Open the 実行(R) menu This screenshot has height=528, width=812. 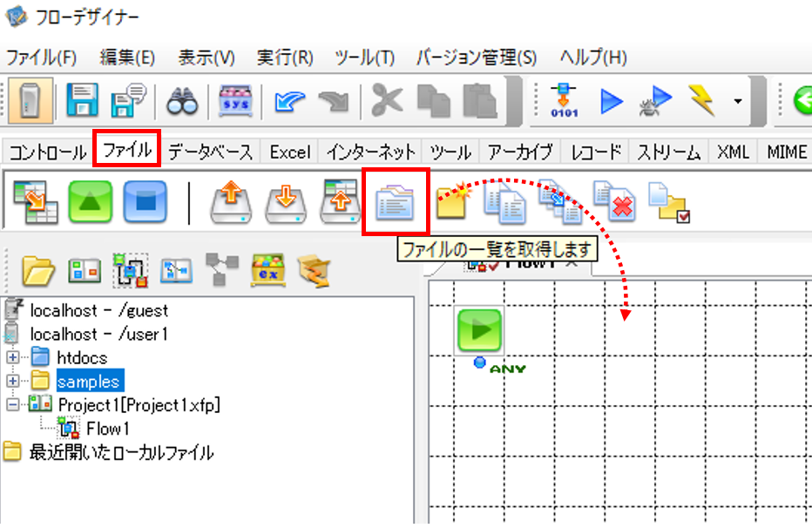click(285, 58)
